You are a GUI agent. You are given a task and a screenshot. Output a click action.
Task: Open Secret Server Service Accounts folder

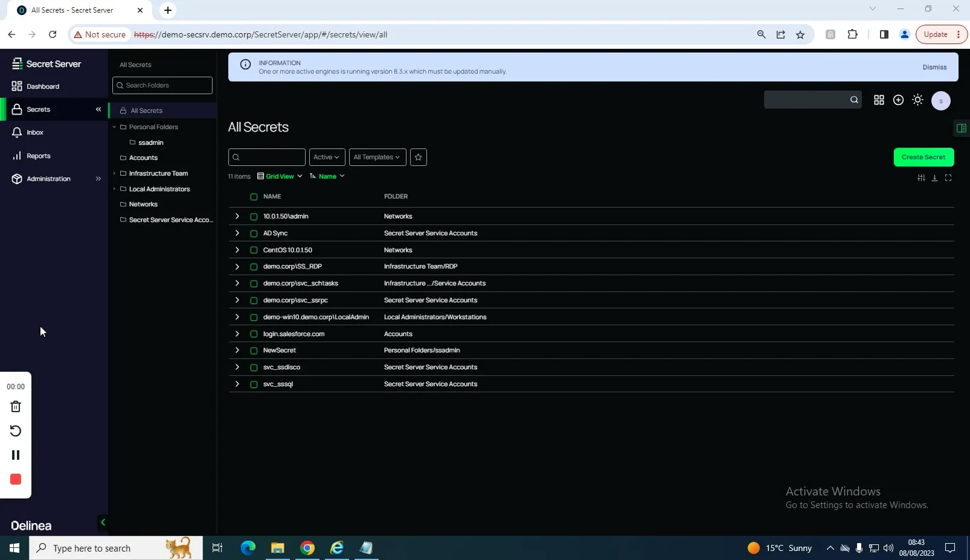coord(171,220)
